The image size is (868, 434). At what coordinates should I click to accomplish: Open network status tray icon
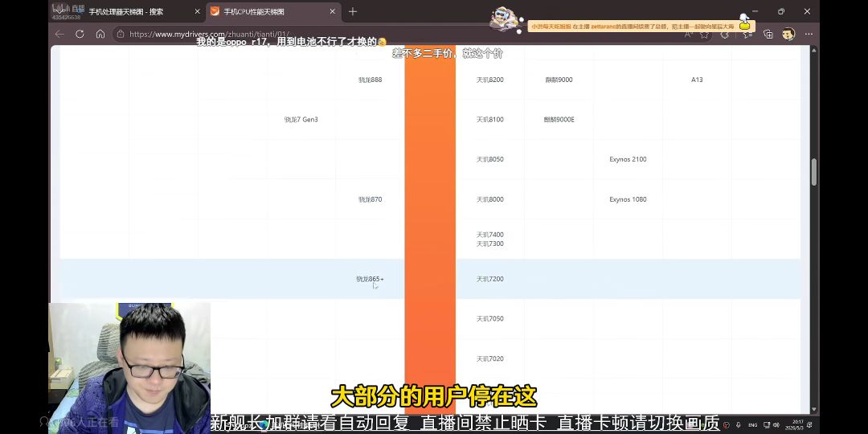[766, 425]
